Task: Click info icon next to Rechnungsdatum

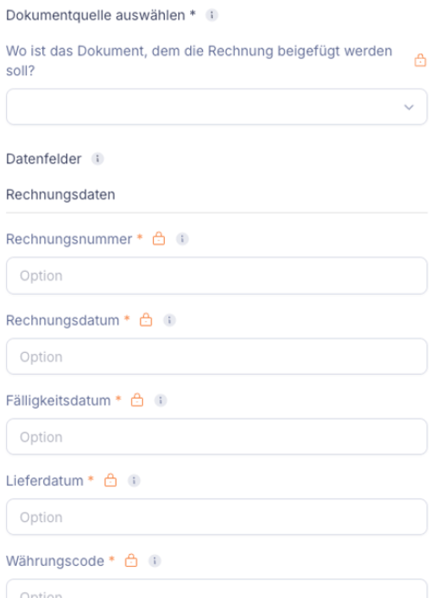Action: coord(169,320)
